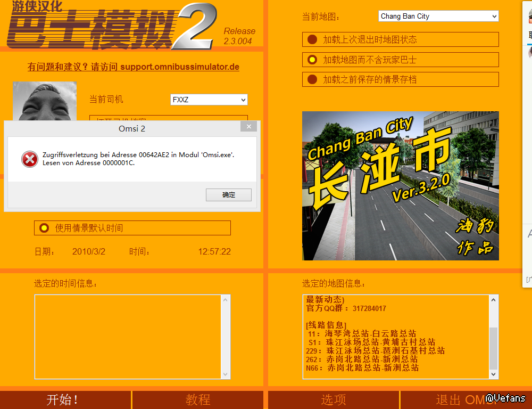Click scroll-down arrow of map info box
Screen dimensions: 532x409
click(494, 374)
